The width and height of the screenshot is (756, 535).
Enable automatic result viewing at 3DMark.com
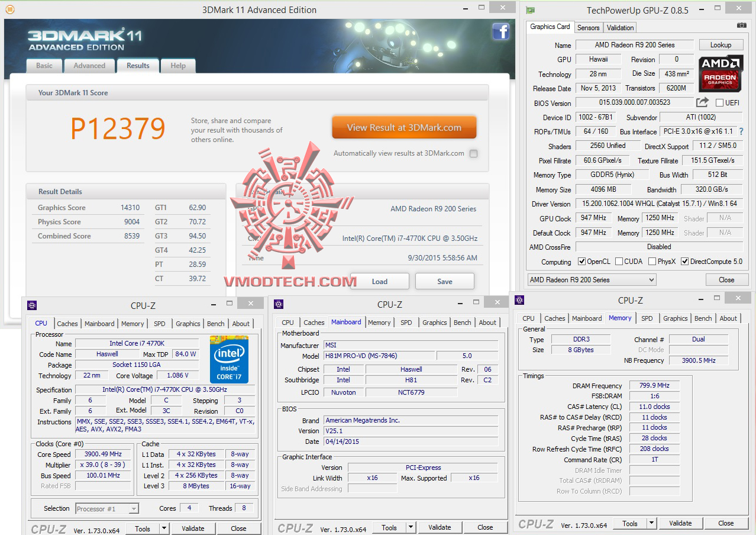pos(473,153)
